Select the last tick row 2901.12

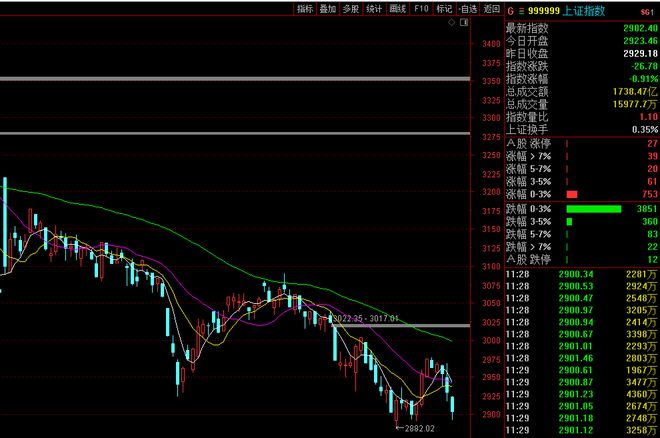tap(581, 430)
